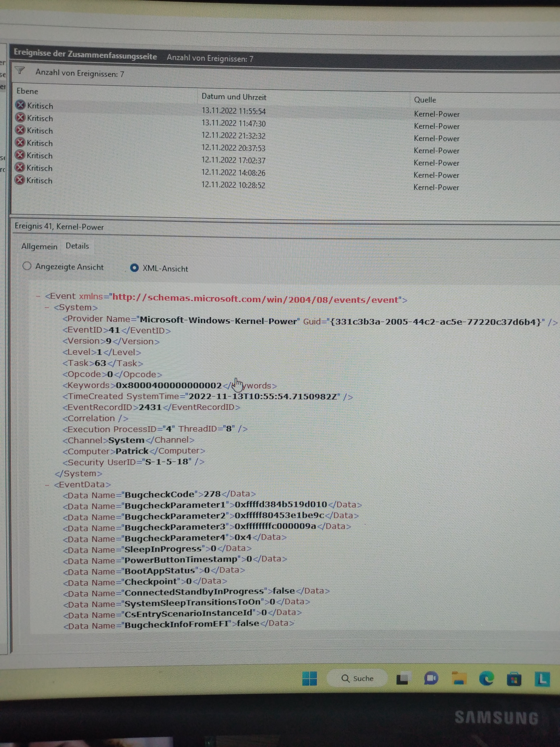Select the XML-Ansicht radio button
560x747 pixels.
click(134, 268)
